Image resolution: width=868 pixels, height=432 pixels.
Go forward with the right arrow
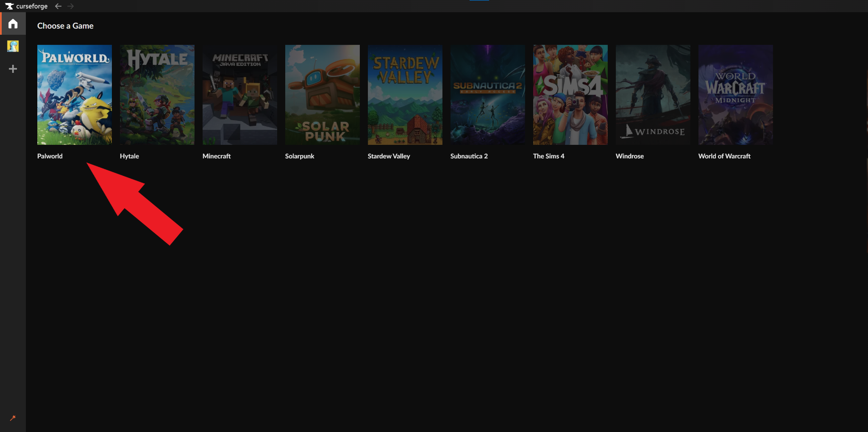click(71, 6)
